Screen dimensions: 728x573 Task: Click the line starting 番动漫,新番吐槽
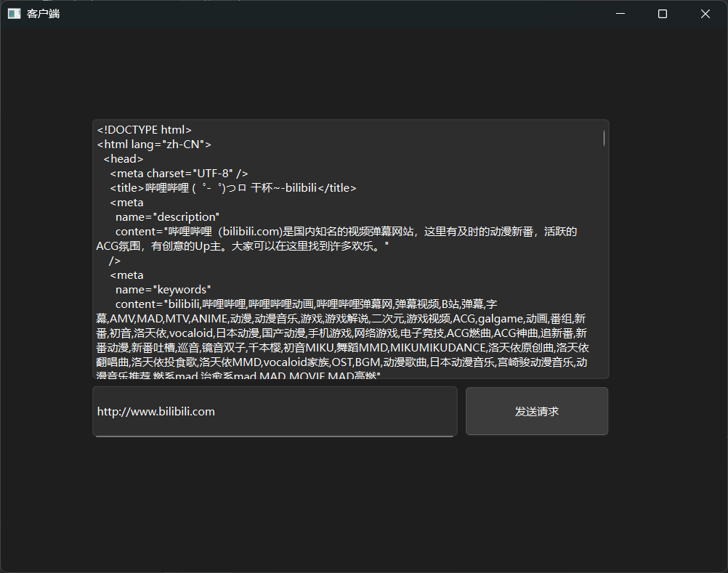(342, 348)
